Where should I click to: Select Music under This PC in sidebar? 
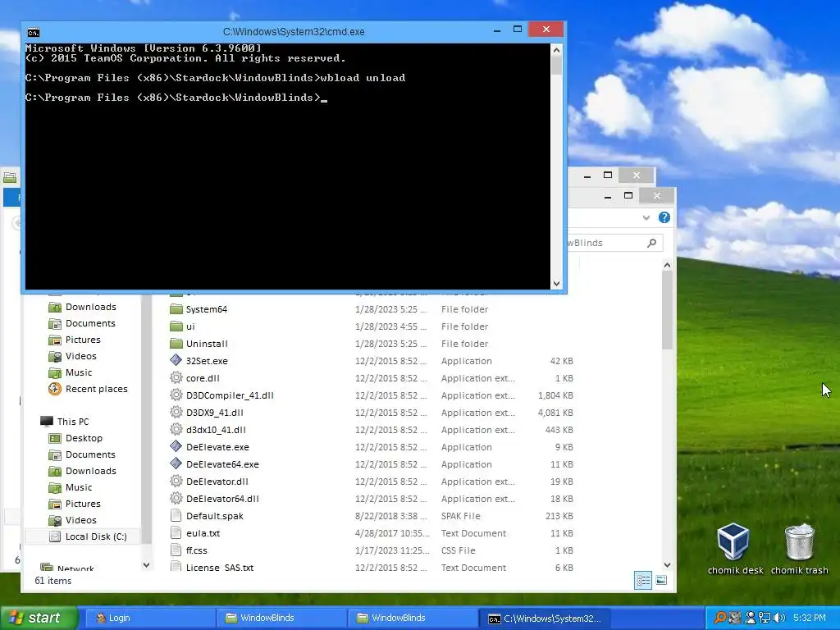tap(79, 487)
